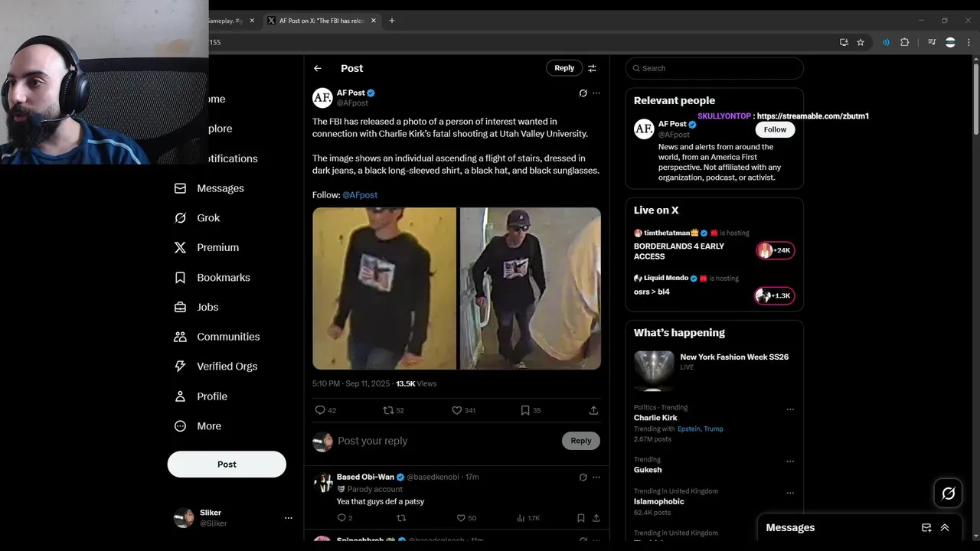Click the reply count icon showing 42
Image resolution: width=980 pixels, height=551 pixels.
coord(320,410)
